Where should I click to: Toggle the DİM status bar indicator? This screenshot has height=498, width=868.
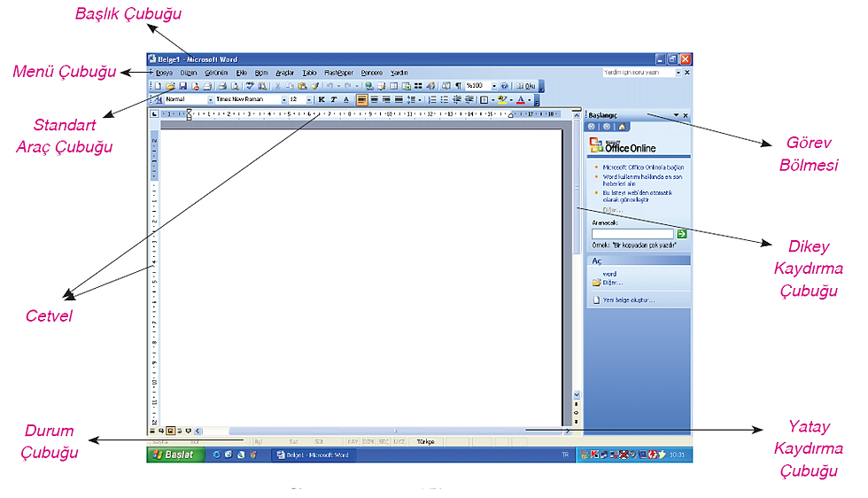click(368, 441)
